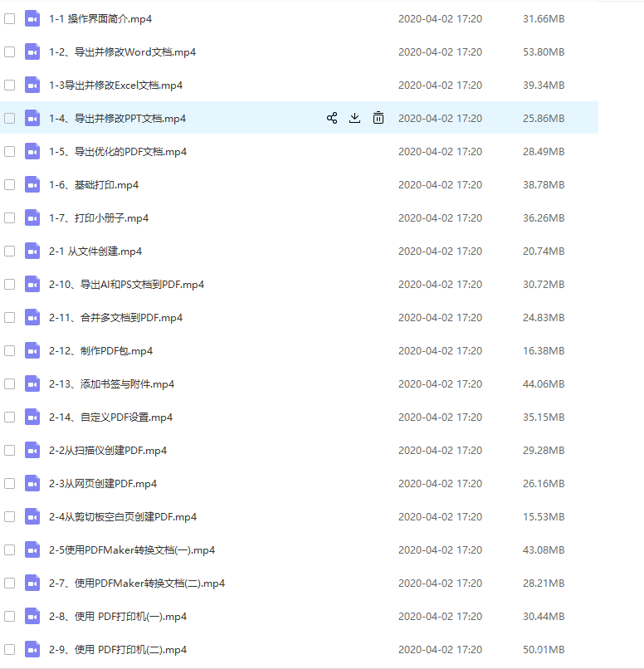Open the 1-7、打印小册子.mp4 video
The height and width of the screenshot is (669, 644).
coord(99,217)
